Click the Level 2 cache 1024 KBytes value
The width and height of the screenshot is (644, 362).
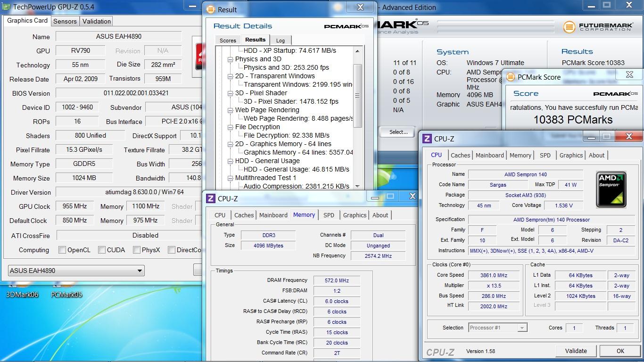[581, 296]
